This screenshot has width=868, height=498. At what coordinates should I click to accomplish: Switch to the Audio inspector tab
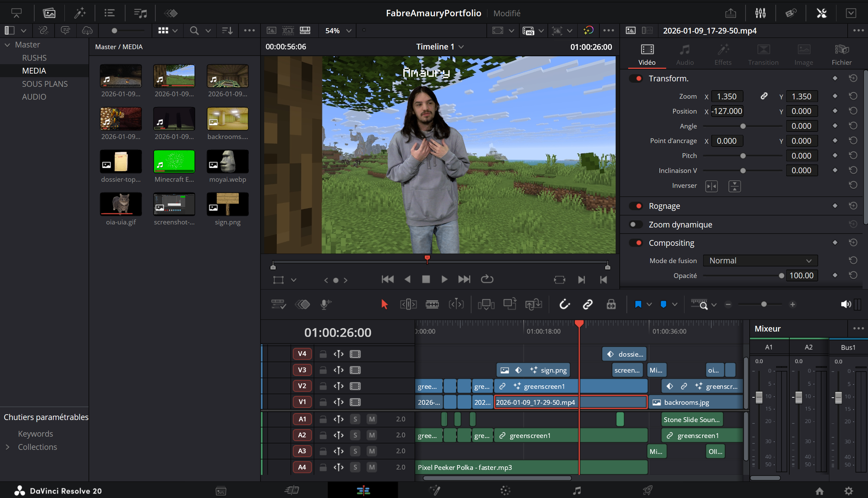click(684, 55)
